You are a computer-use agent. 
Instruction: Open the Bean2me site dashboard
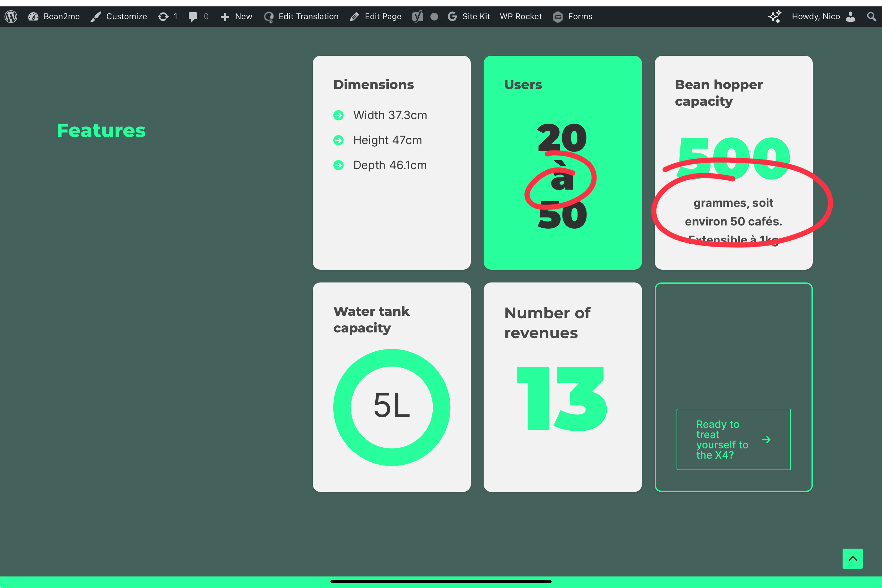[54, 17]
